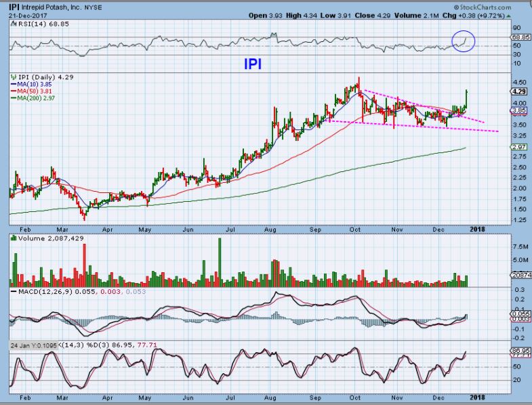Click the RSI line-chart icon beside RSI(14)

(x=13, y=24)
